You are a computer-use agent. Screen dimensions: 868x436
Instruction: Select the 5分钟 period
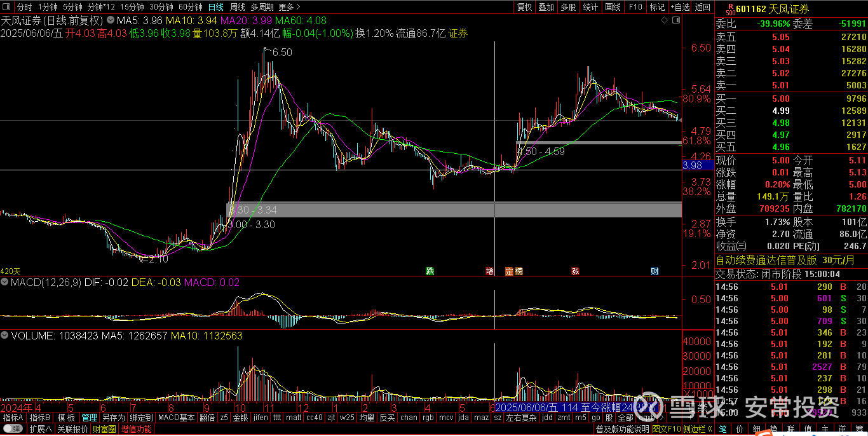(x=73, y=7)
